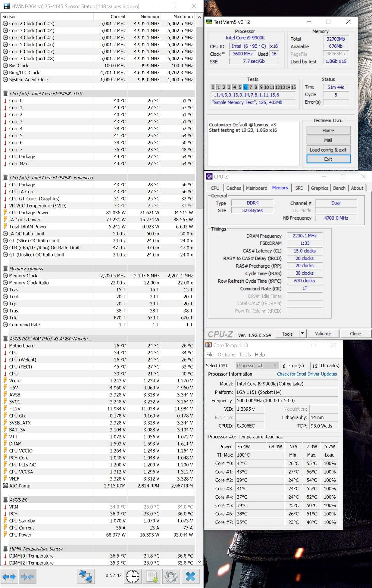This screenshot has width=372, height=588.
Task: Click the Validate button in CPU-Z
Action: 323,334
